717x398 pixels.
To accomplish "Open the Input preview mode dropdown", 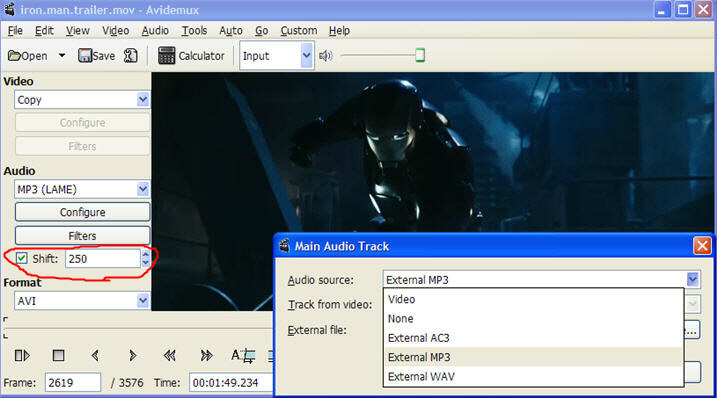I will 277,56.
